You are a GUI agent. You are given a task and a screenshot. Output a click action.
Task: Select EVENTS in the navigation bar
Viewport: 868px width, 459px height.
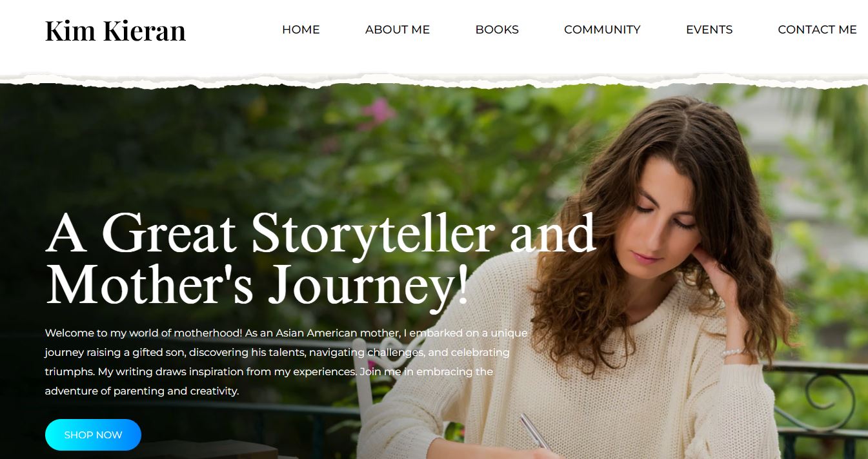(x=709, y=30)
